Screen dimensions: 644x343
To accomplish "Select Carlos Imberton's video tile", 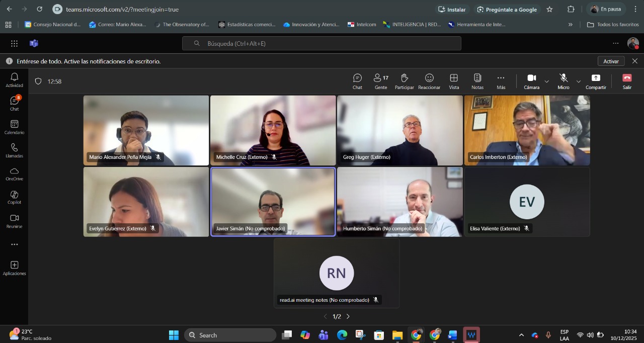I will coord(527,130).
